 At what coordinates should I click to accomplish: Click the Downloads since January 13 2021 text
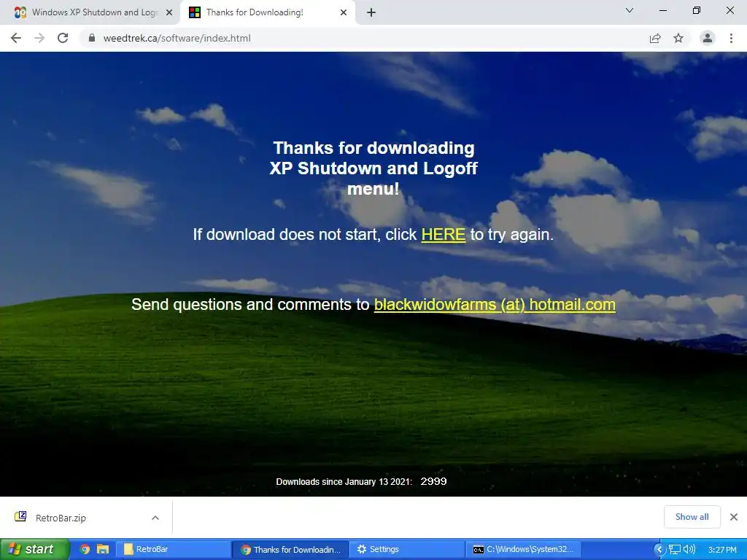(x=344, y=481)
